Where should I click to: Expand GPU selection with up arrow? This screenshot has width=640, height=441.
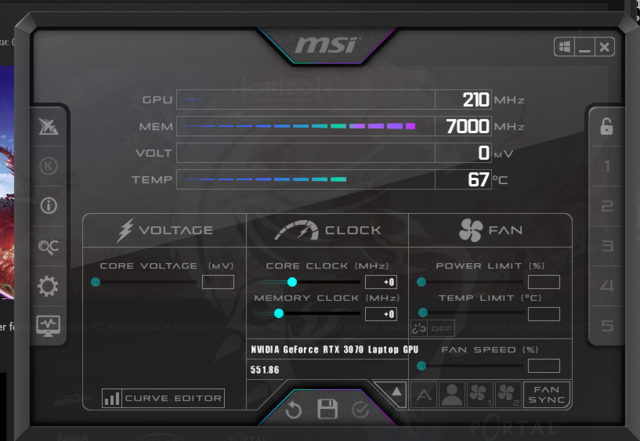click(x=396, y=392)
